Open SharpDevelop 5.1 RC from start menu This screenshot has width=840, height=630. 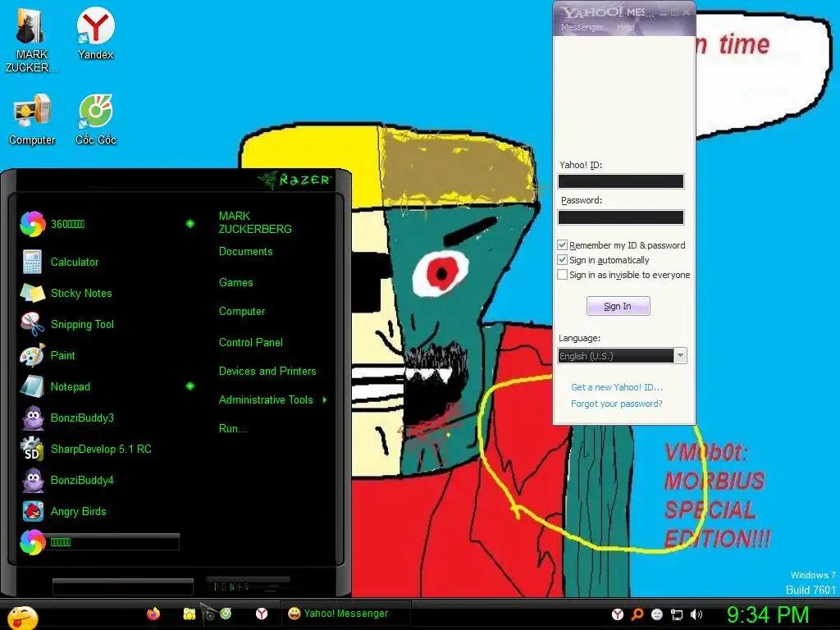102,449
